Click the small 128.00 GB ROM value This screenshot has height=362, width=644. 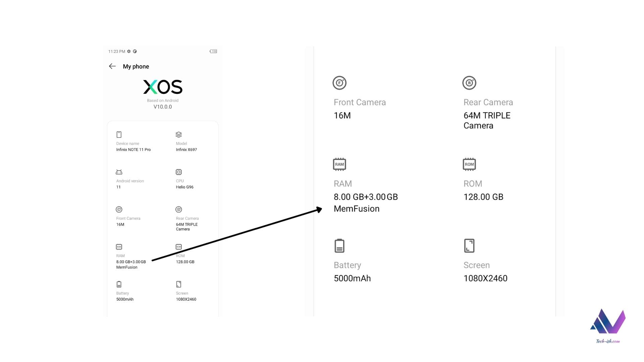[185, 262]
